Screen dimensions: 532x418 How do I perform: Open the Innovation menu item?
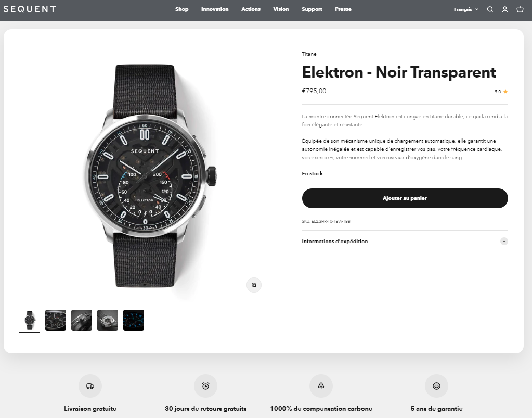215,9
